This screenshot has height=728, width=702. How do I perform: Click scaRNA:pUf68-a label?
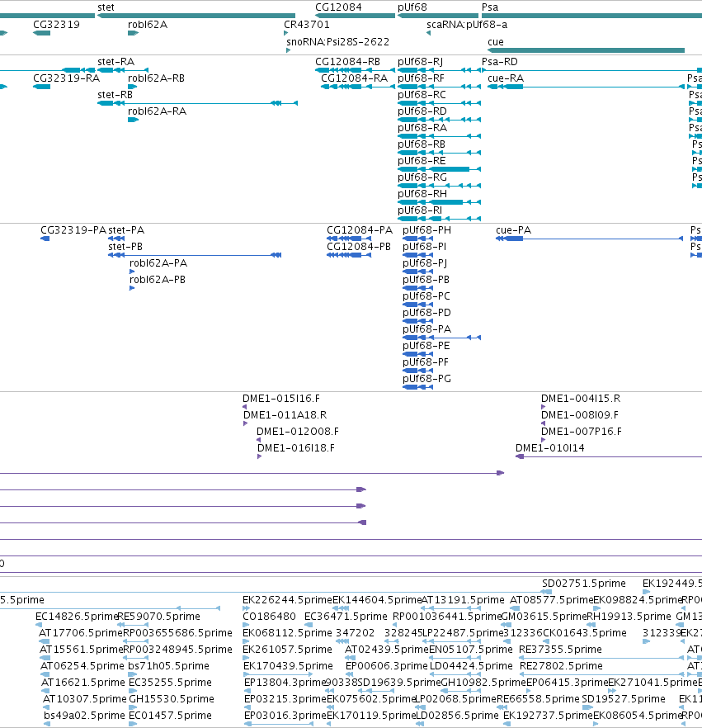point(467,25)
